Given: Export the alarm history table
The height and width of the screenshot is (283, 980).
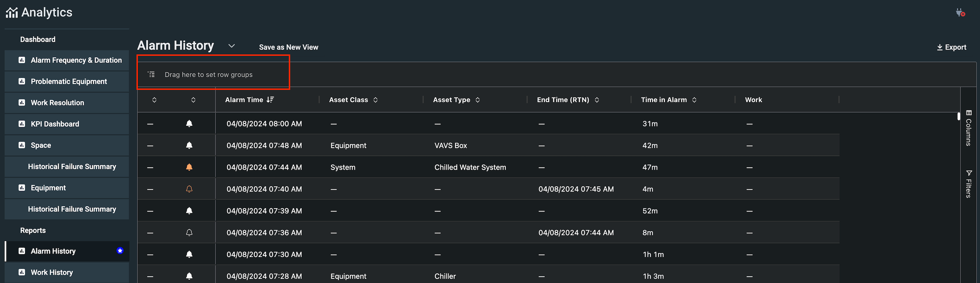Looking at the screenshot, I should pos(951,47).
